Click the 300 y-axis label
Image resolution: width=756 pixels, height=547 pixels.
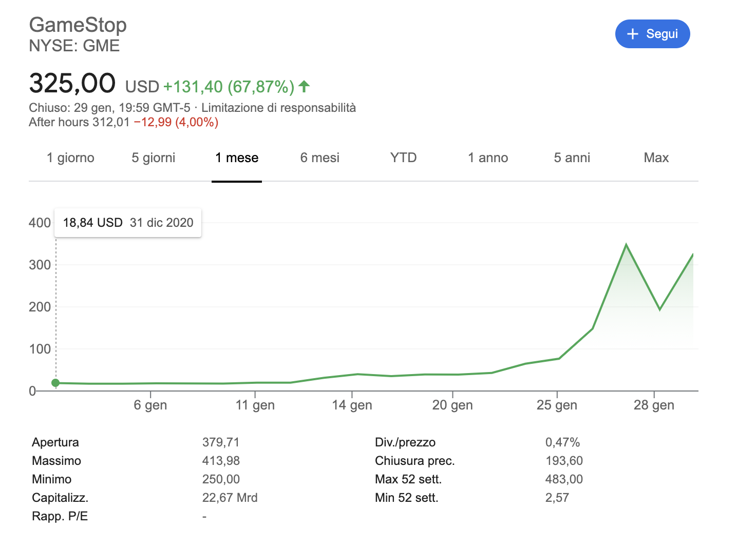pyautogui.click(x=40, y=265)
